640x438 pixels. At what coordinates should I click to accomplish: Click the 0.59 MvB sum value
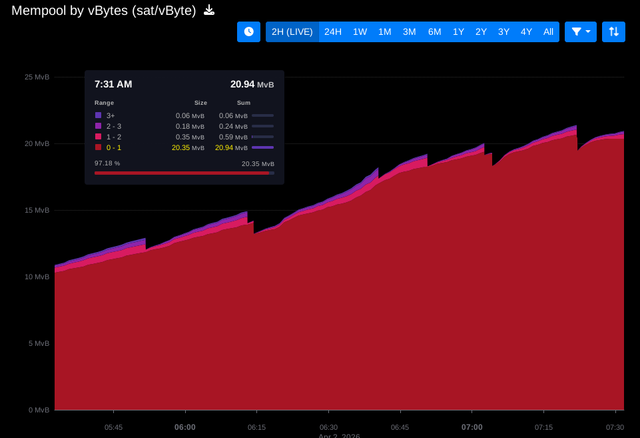[x=233, y=137]
